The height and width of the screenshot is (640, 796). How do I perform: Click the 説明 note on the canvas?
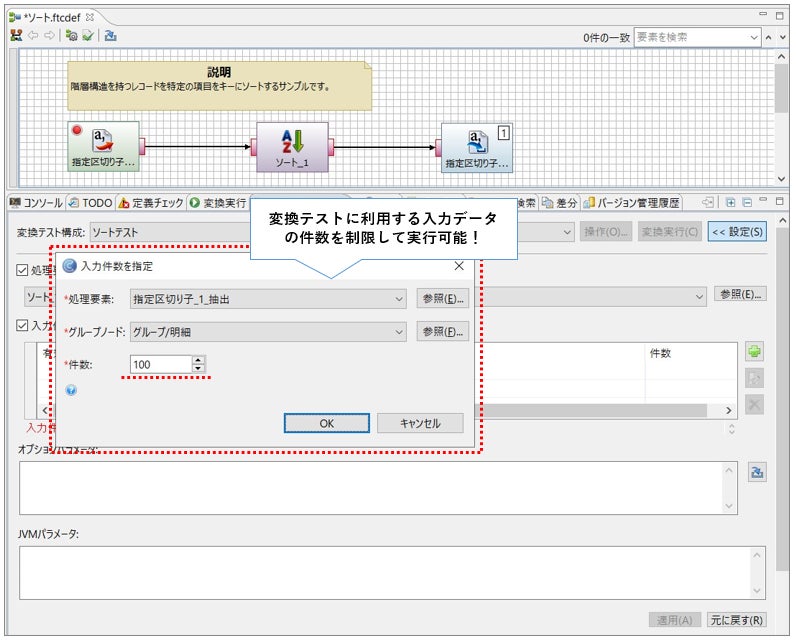coord(219,86)
